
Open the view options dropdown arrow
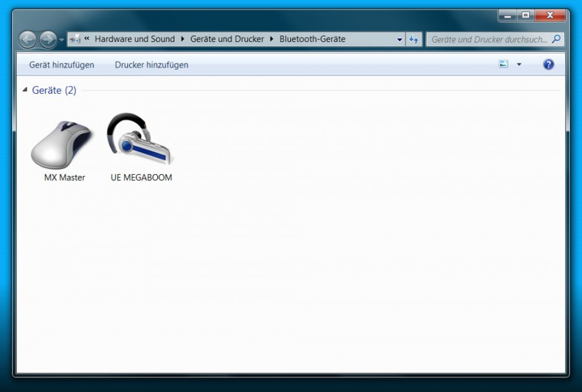(519, 65)
